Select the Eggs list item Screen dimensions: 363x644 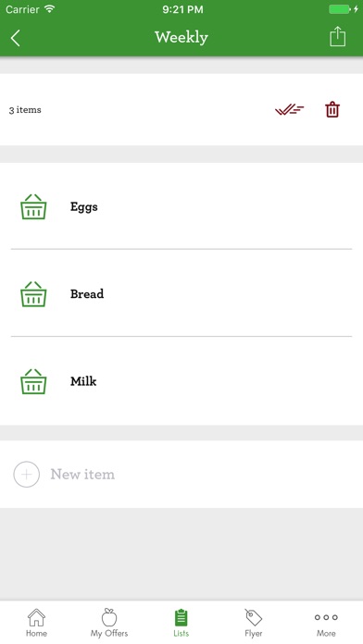point(181,206)
